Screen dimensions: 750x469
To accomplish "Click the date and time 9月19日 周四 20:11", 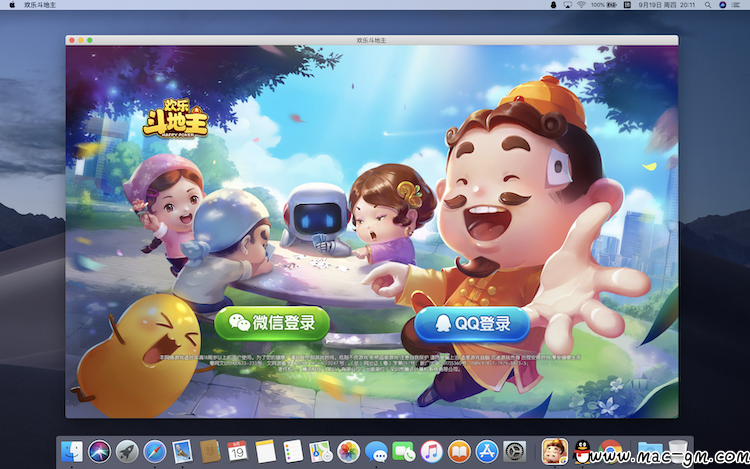I will point(666,5).
